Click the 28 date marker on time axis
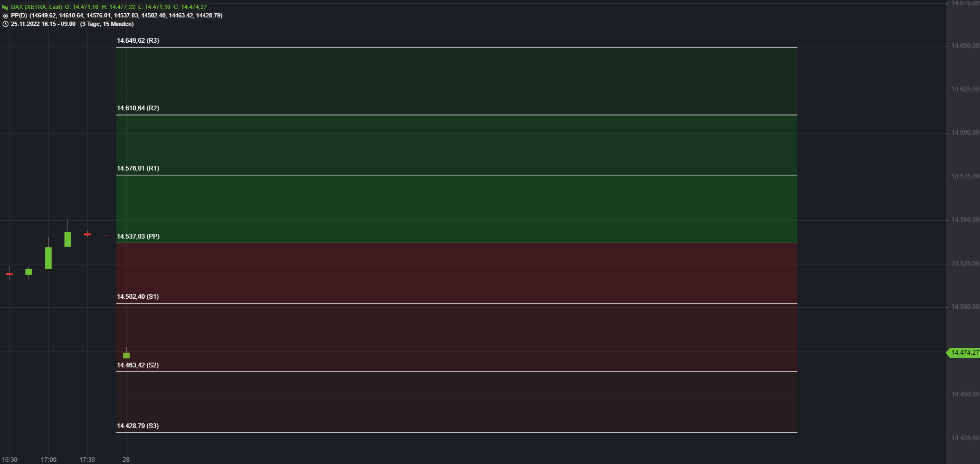The height and width of the screenshot is (464, 980). (x=126, y=460)
